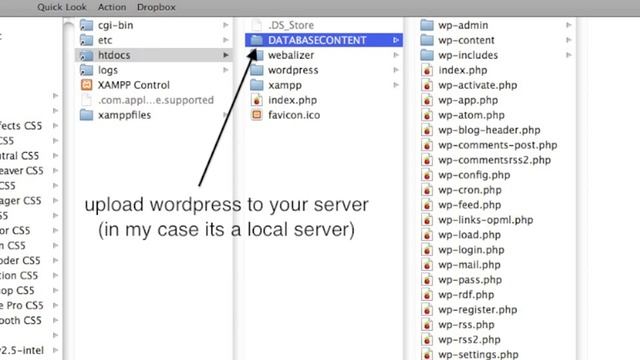Select wp-pass.php in the list

[x=470, y=280]
